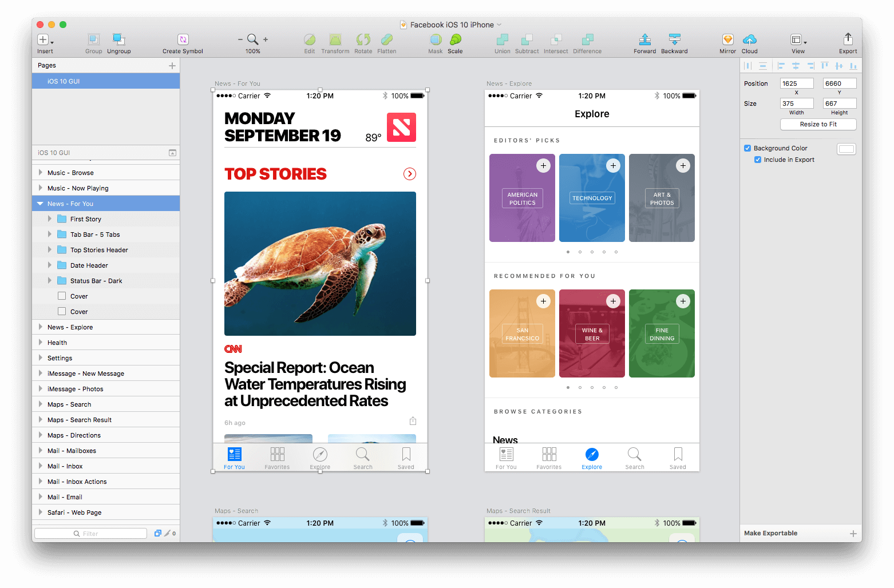This screenshot has height=588, width=894.
Task: Click the Width size field
Action: click(797, 104)
